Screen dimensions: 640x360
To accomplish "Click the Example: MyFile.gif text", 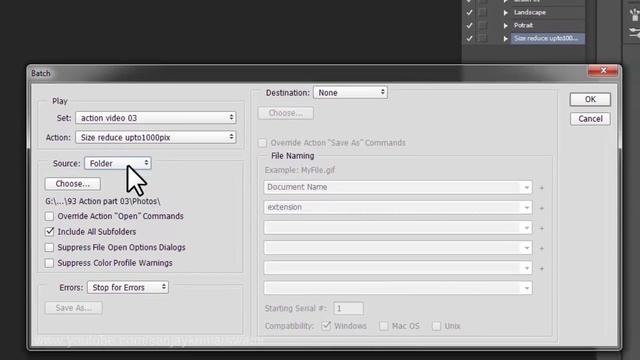I will [300, 170].
